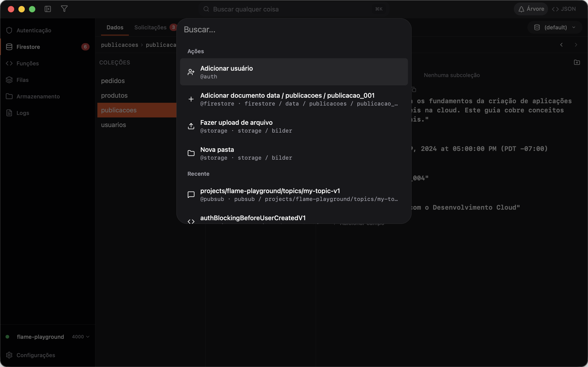The width and height of the screenshot is (588, 367).
Task: Click the copy icon beside the field
Action: (414, 90)
